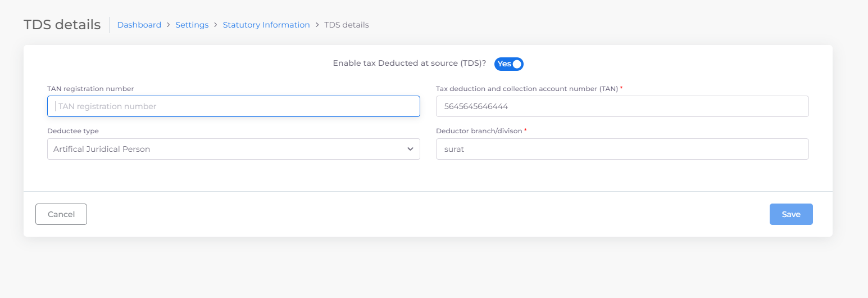Edit the TAN field showing 5645645646444

click(622, 106)
